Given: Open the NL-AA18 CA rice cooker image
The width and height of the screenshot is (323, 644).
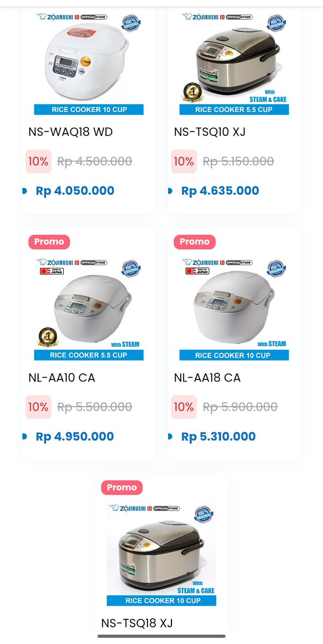Looking at the screenshot, I should point(234,309).
